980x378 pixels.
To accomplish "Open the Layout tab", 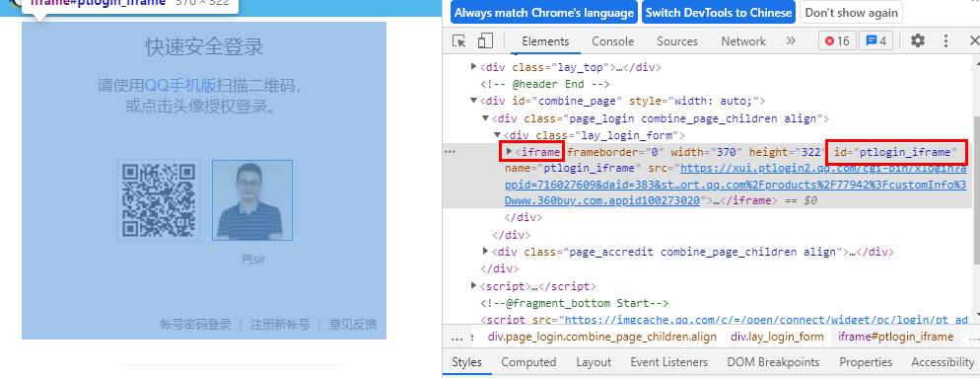I will click(594, 362).
